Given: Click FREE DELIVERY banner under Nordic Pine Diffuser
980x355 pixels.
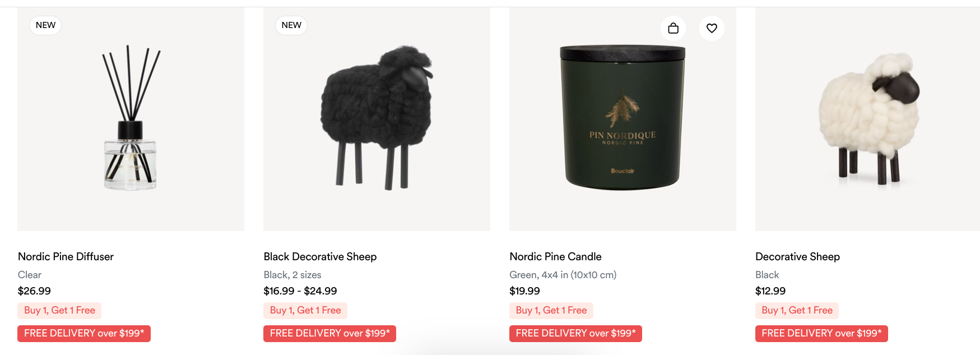Looking at the screenshot, I should (x=84, y=333).
